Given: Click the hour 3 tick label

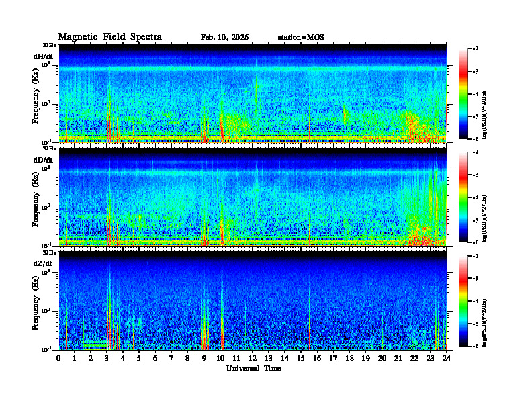Looking at the screenshot, I should click(107, 359).
